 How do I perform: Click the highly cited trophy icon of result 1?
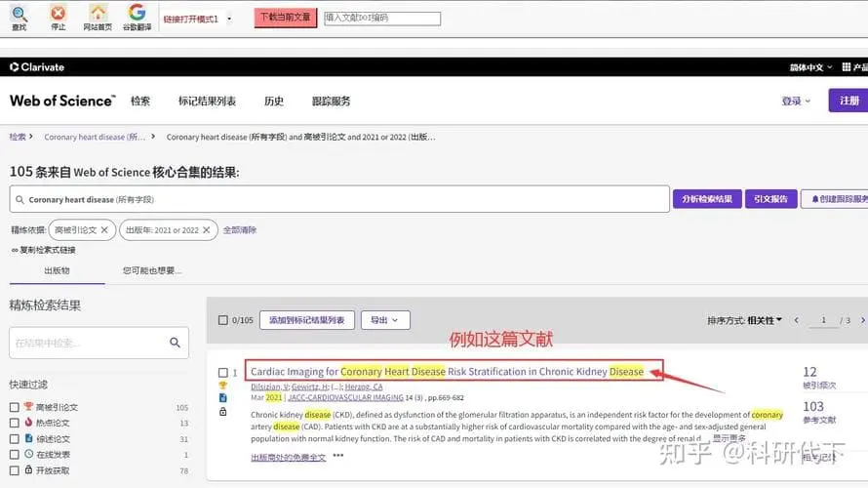tap(223, 386)
